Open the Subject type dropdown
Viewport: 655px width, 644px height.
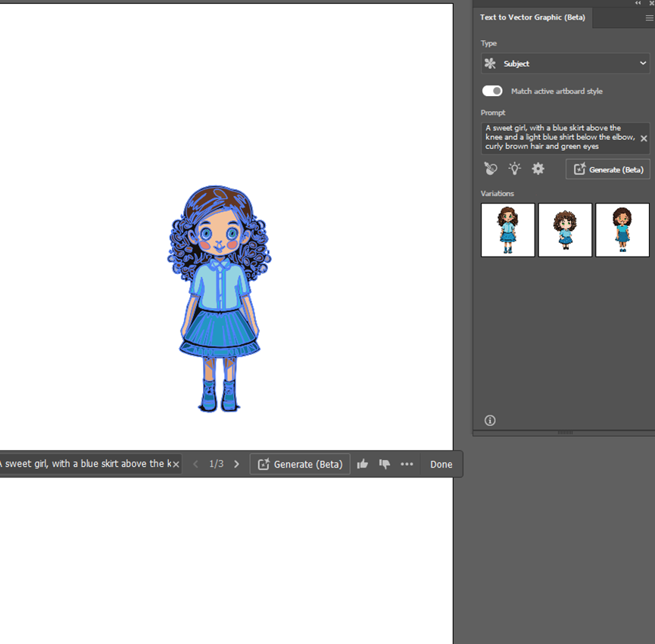coord(565,64)
